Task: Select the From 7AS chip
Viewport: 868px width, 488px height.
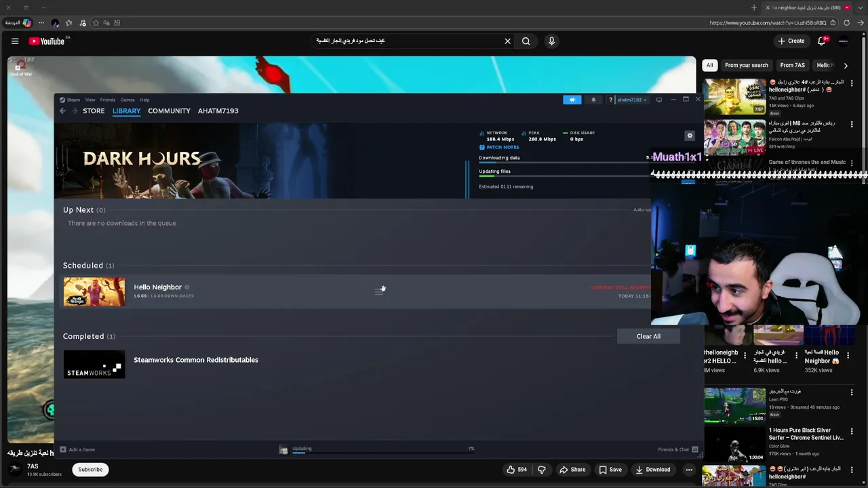Action: coord(792,66)
